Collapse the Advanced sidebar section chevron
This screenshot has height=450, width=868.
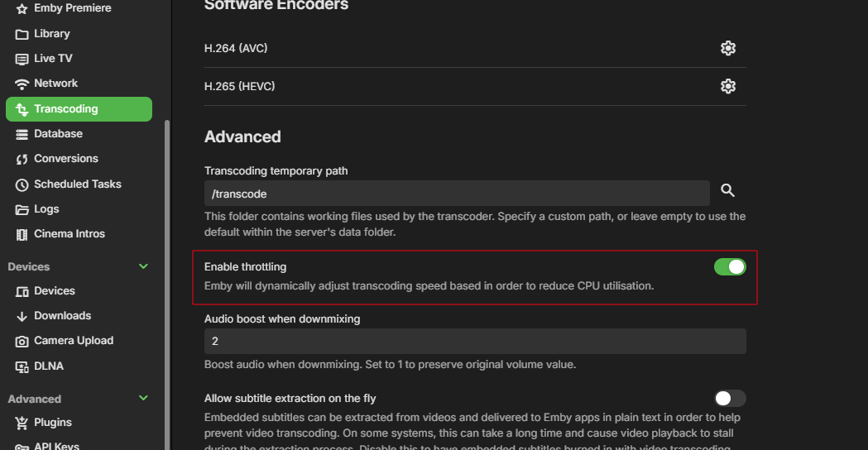143,398
